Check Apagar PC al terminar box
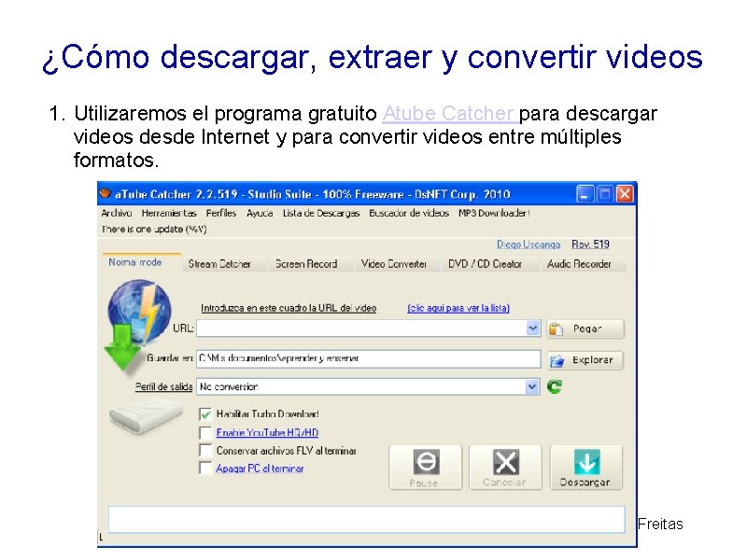This screenshot has width=747, height=560. 205,469
